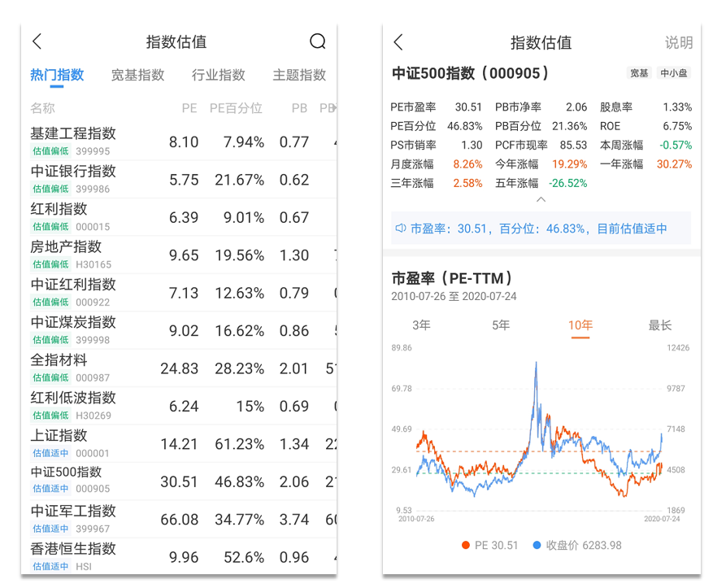Viewport: 726px width, 588px height.
Task: Toggle the blue 收盘价 legend dot
Action: (x=537, y=545)
